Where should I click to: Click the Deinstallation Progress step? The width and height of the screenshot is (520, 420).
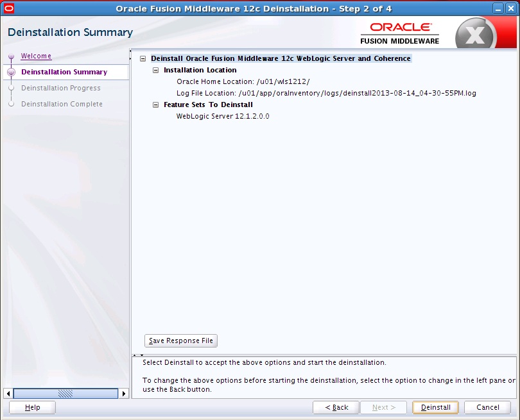point(61,88)
